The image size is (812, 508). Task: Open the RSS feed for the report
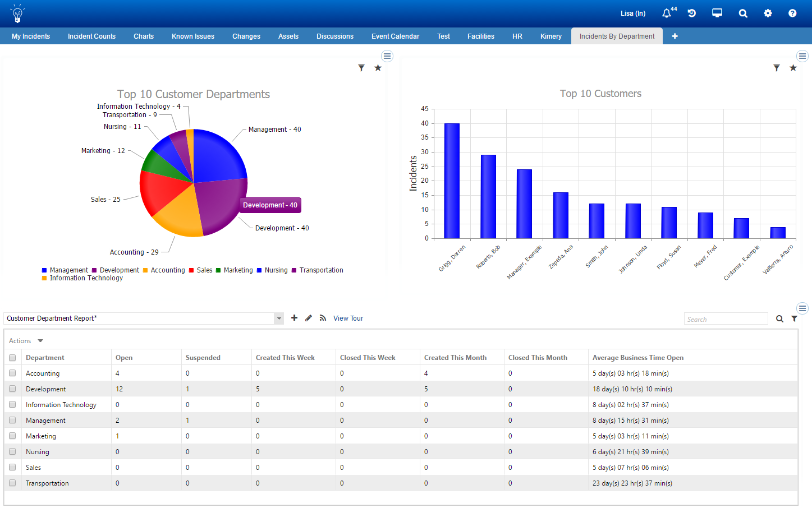click(322, 318)
